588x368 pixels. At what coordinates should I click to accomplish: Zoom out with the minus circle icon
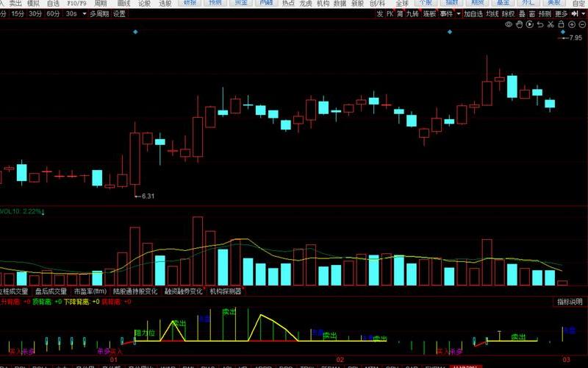pyautogui.click(x=582, y=24)
